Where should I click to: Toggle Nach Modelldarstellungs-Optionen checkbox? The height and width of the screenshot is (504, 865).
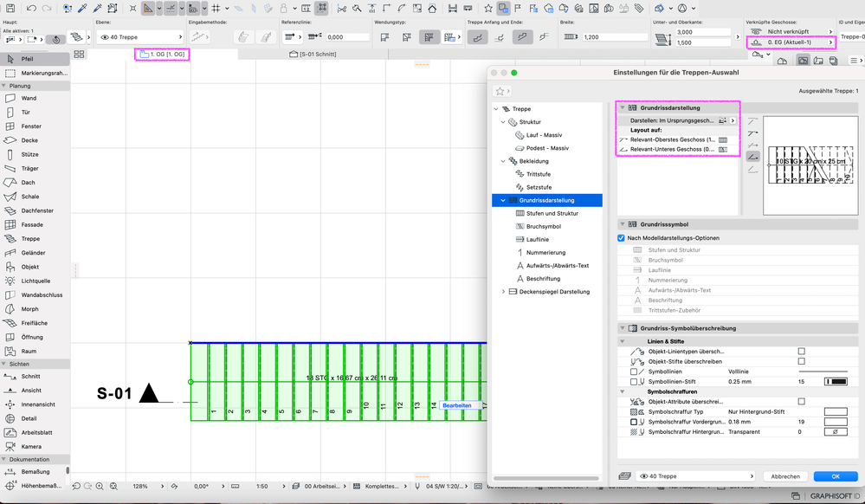[622, 238]
